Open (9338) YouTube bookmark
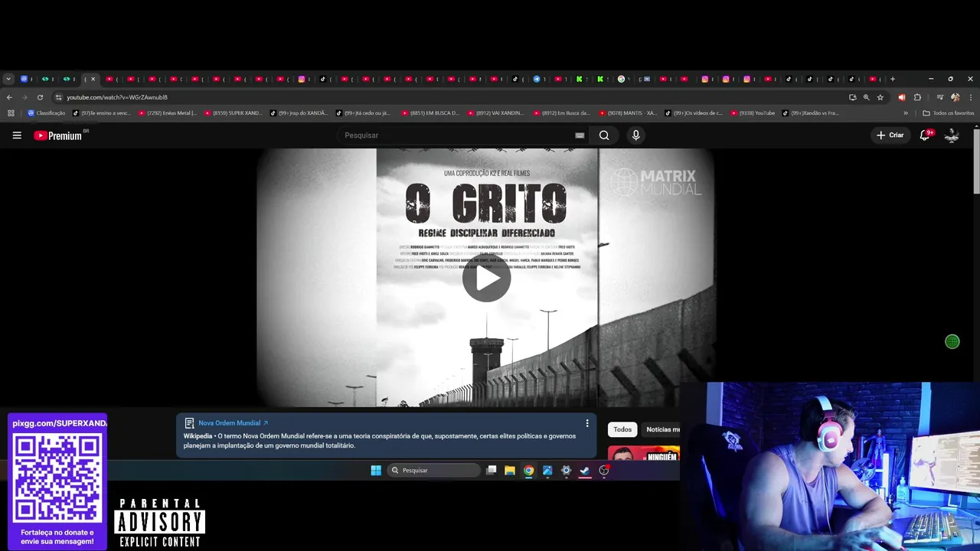 point(753,113)
